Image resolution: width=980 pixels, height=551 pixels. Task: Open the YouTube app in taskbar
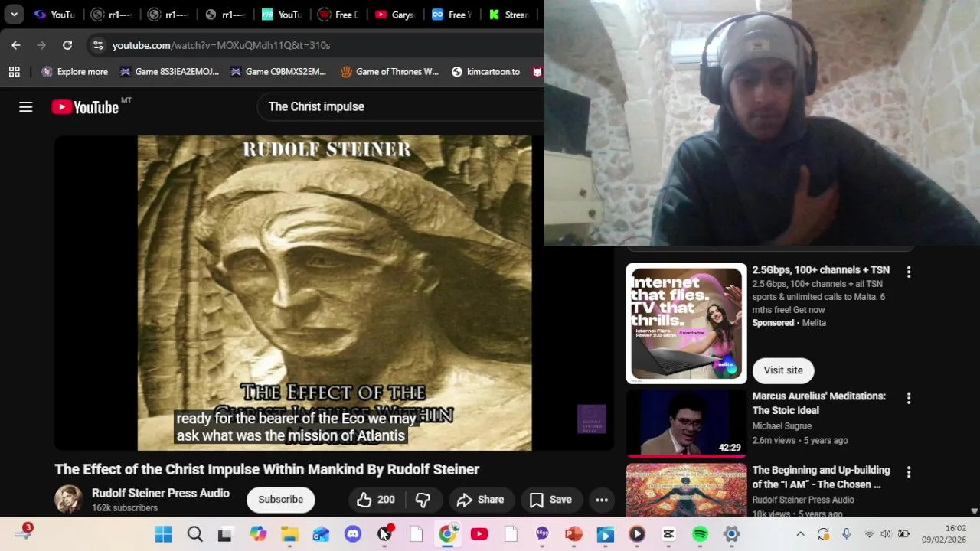[479, 534]
